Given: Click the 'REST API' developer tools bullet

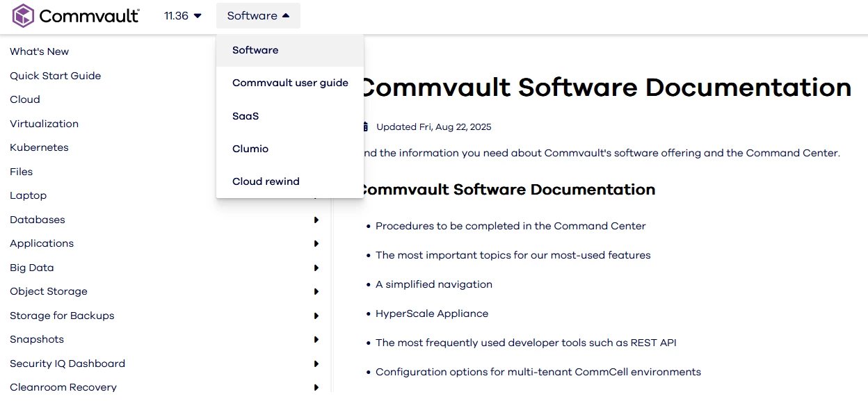Looking at the screenshot, I should 526,343.
